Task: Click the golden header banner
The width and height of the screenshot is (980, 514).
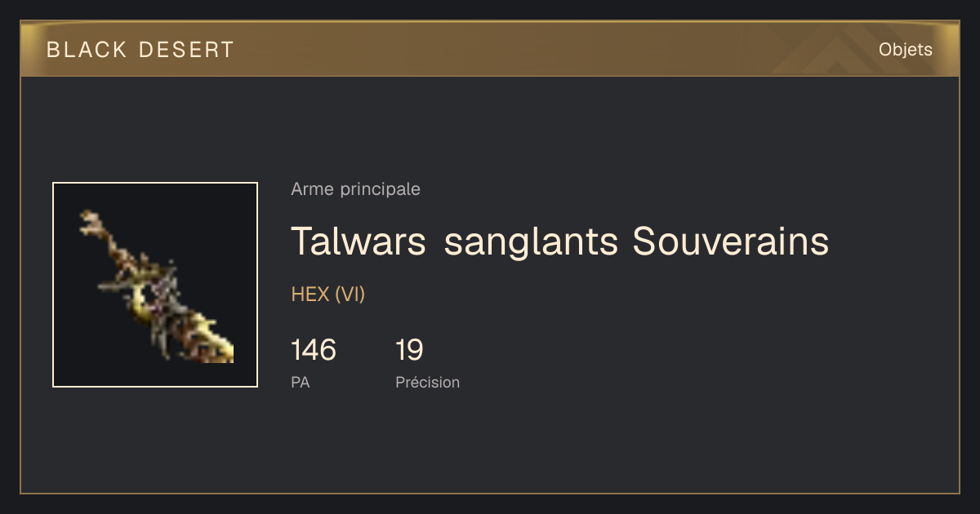Action: click(x=490, y=49)
